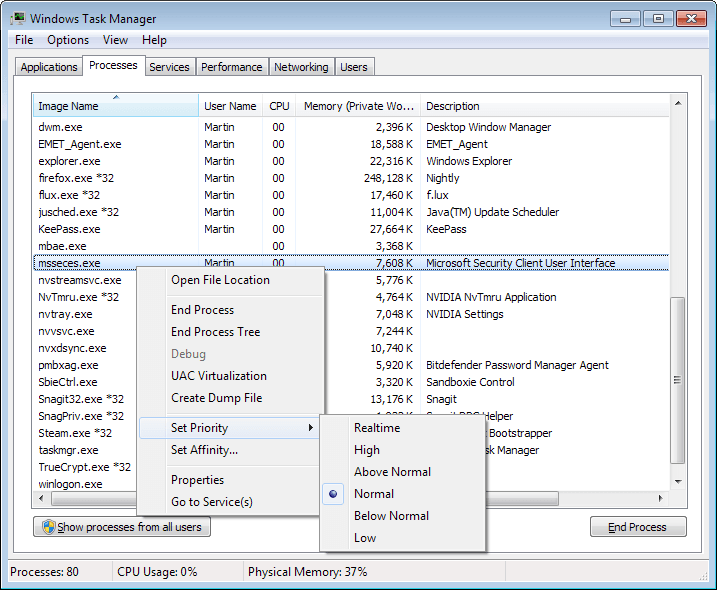Select the Snagit32.exe *32 process
This screenshot has width=717, height=590.
tap(81, 399)
